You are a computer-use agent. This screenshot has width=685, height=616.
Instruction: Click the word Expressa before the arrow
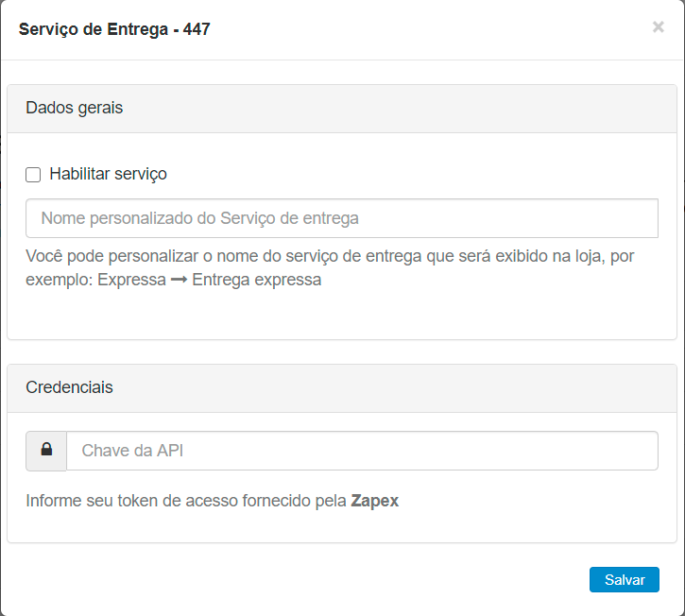(x=131, y=280)
